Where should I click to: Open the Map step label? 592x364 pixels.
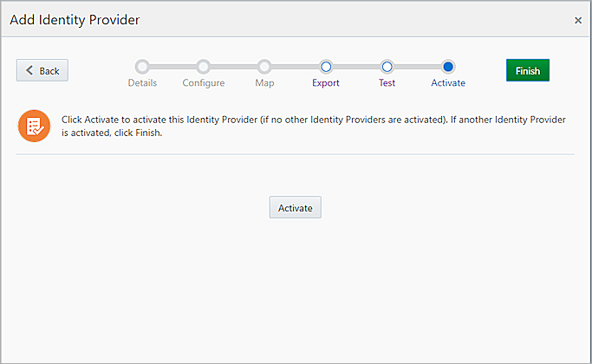tap(264, 83)
